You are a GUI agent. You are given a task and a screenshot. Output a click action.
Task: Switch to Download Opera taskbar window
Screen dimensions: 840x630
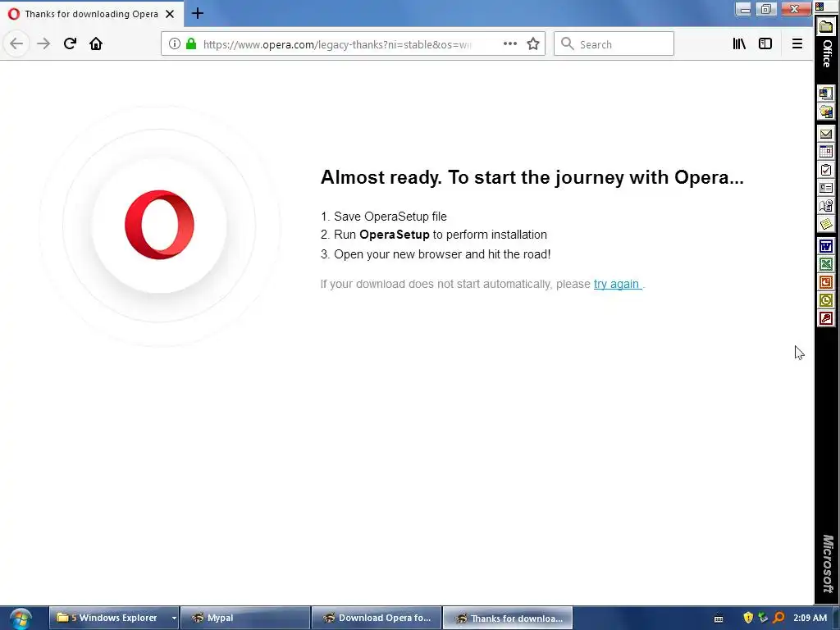pyautogui.click(x=377, y=618)
